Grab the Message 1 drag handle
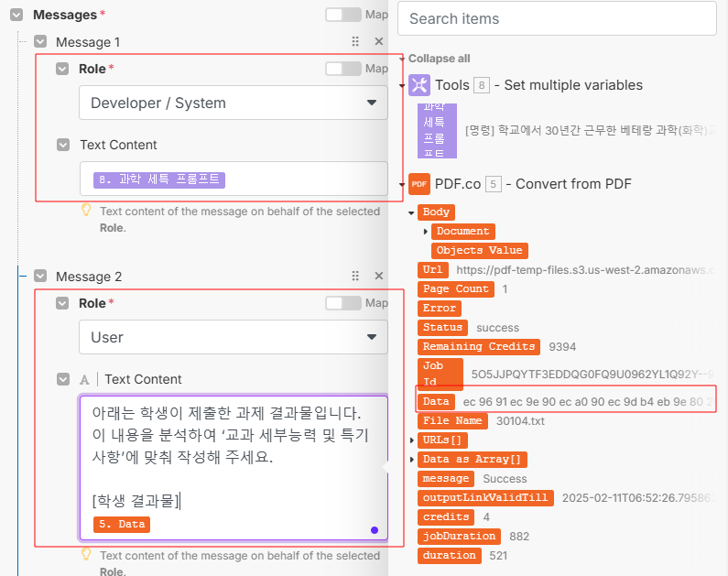Screen dimensions: 728x576 [x=355, y=42]
